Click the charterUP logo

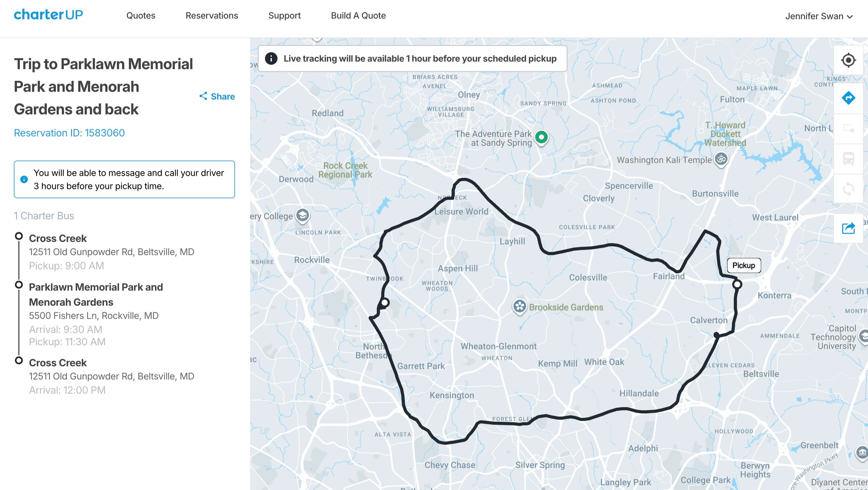(x=48, y=14)
